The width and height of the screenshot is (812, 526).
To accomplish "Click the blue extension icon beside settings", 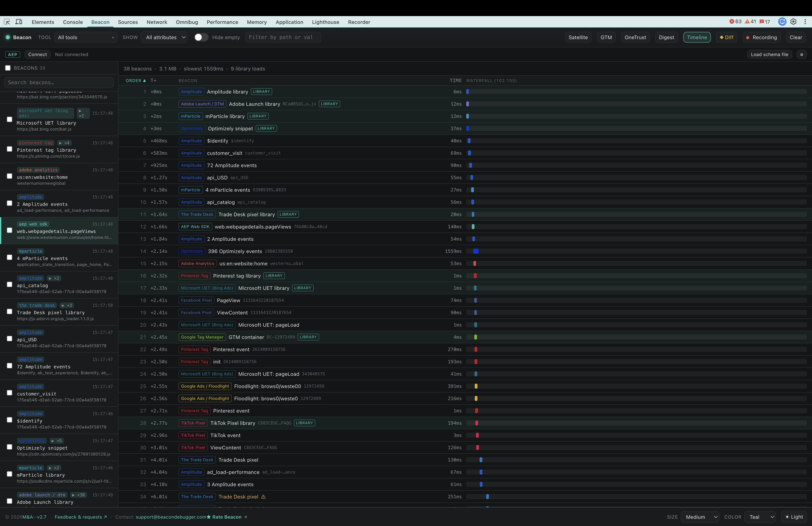I will pyautogui.click(x=782, y=22).
